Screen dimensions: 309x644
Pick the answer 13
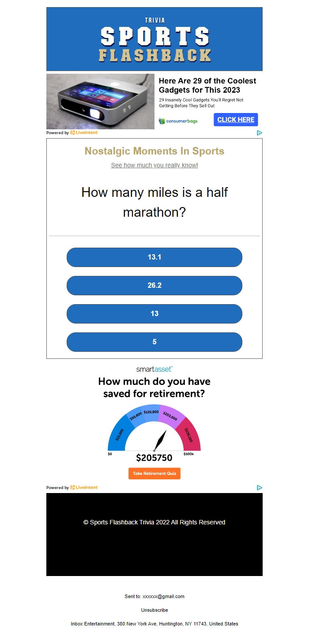click(x=154, y=314)
